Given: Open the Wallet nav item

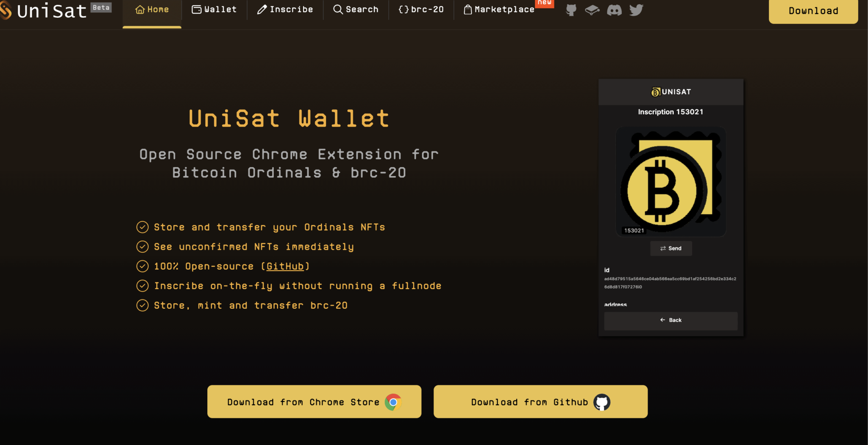Looking at the screenshot, I should [214, 10].
